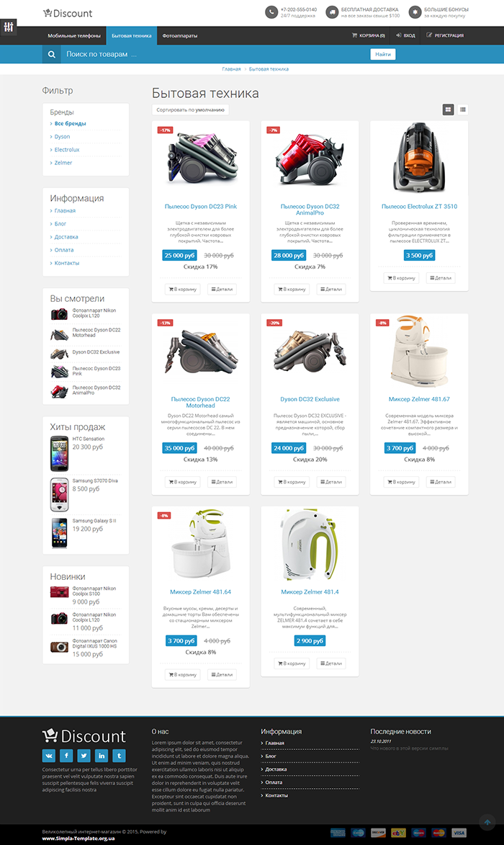Open the Tumblr social icon in footer
504x845 pixels.
point(119,756)
